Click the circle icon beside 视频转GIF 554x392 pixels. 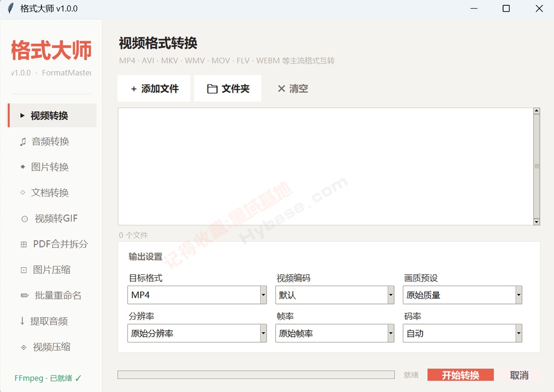click(x=24, y=219)
